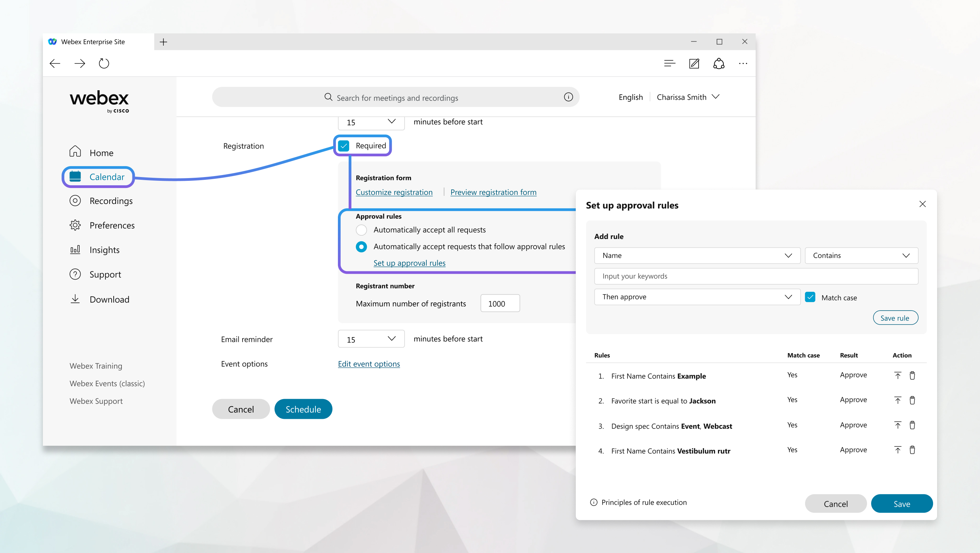980x553 pixels.
Task: Click the Search for meetings and recordings field
Action: click(x=396, y=97)
